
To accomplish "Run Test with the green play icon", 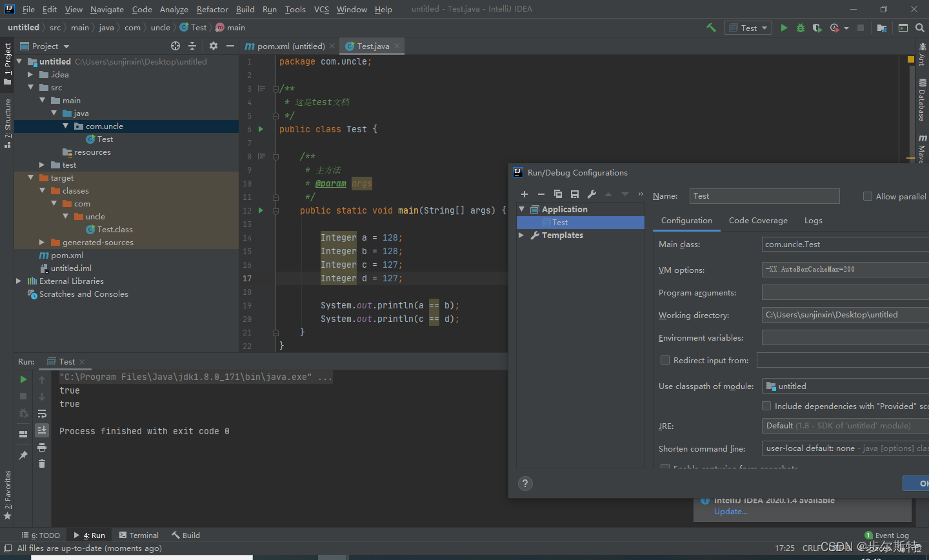I will pos(784,28).
